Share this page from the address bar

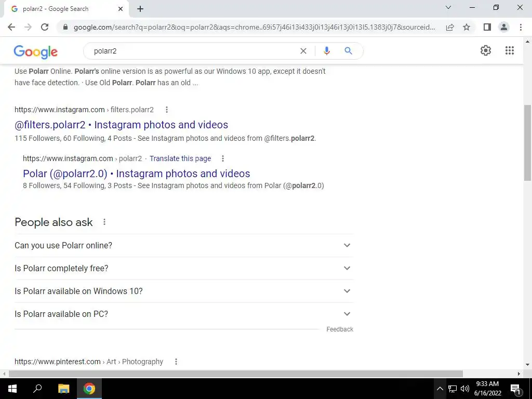click(450, 27)
